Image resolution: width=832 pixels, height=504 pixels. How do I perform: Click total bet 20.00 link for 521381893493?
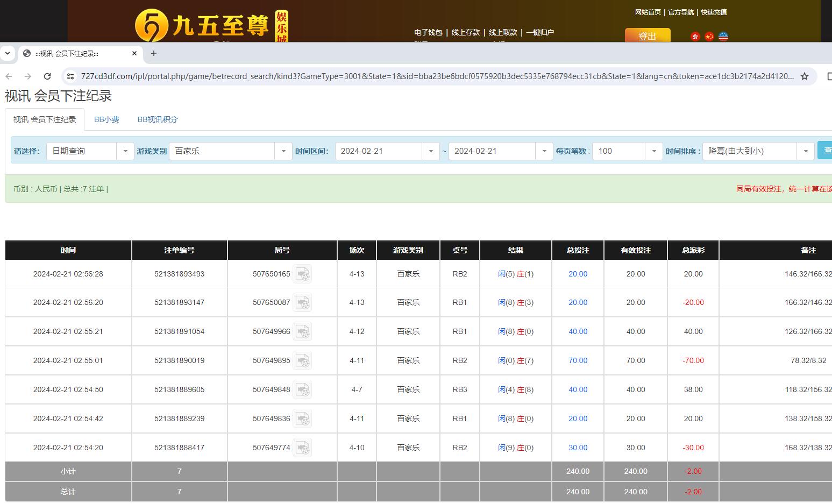click(x=578, y=274)
